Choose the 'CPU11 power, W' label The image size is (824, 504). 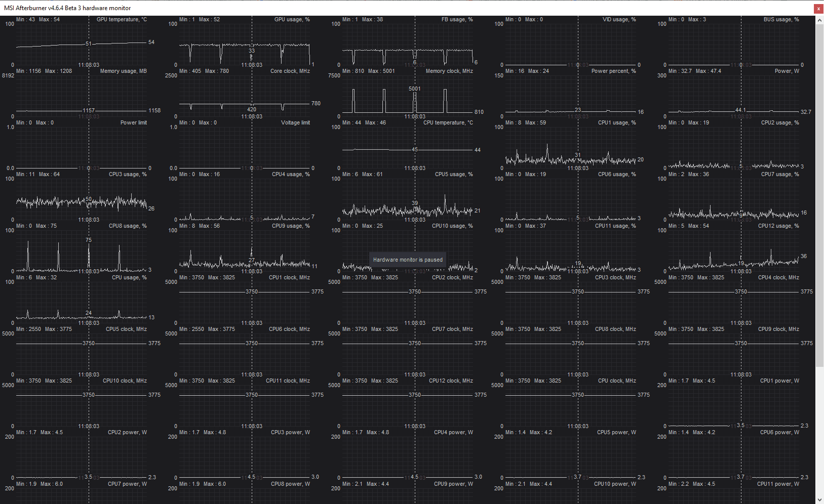point(778,484)
